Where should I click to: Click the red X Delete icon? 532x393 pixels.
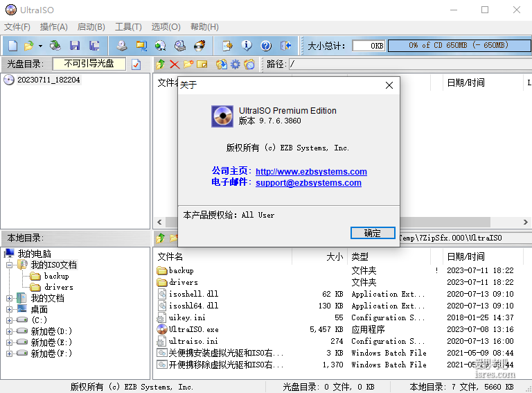pyautogui.click(x=175, y=64)
